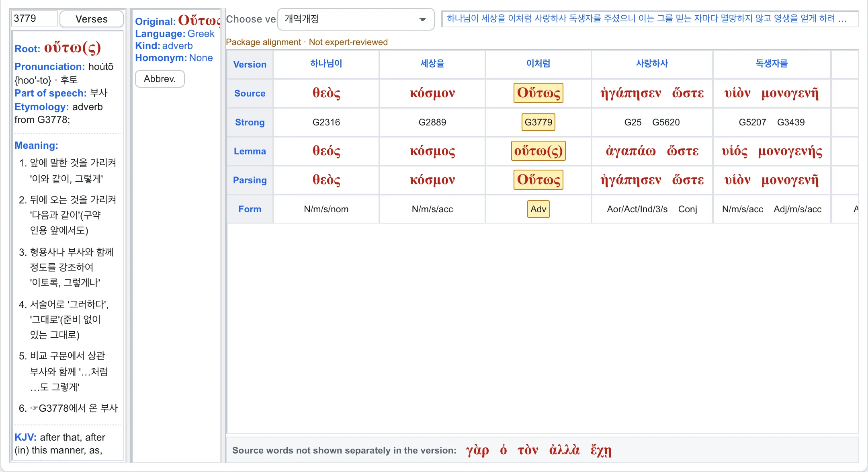Click unshown source word γὰρ

pos(477,450)
